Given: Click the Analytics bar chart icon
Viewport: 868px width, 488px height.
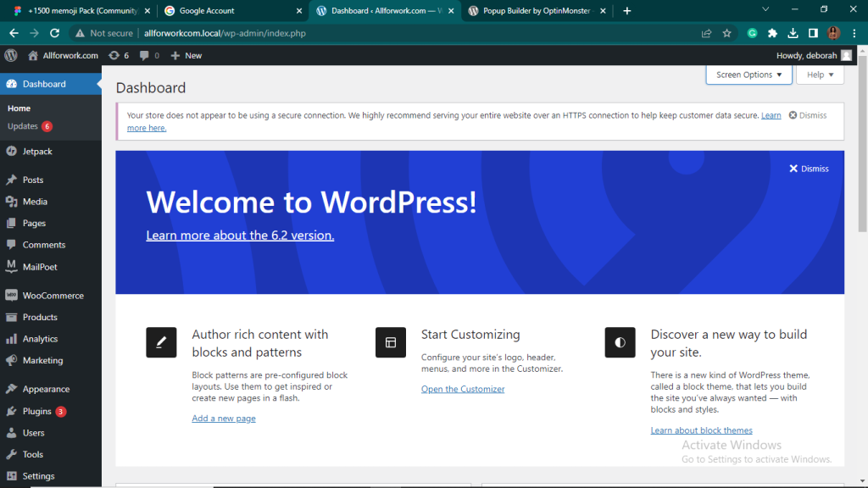Looking at the screenshot, I should 12,339.
